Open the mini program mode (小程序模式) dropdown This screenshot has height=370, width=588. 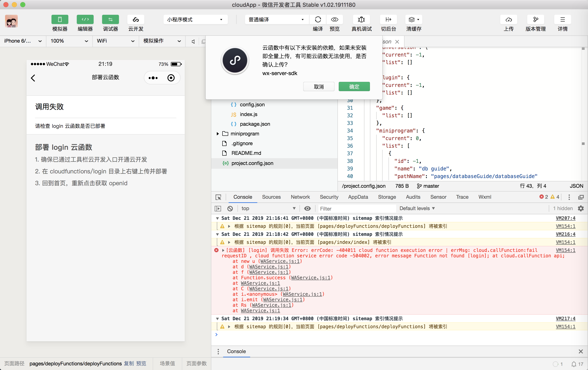tap(195, 20)
